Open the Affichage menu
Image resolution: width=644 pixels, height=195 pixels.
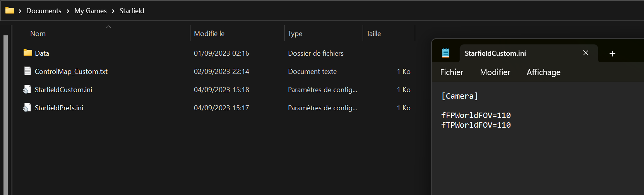pos(543,72)
